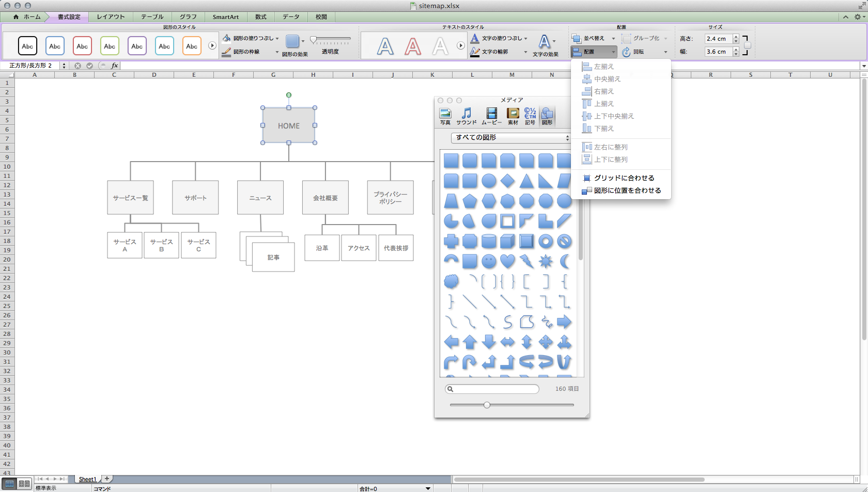Toggle the lock aspect ratio checkbox
This screenshot has height=492, width=868.
tap(747, 45)
